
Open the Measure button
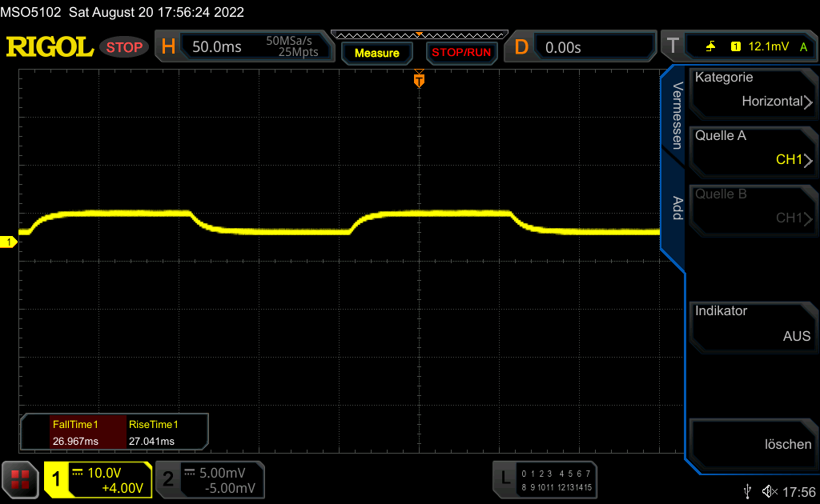[x=376, y=53]
